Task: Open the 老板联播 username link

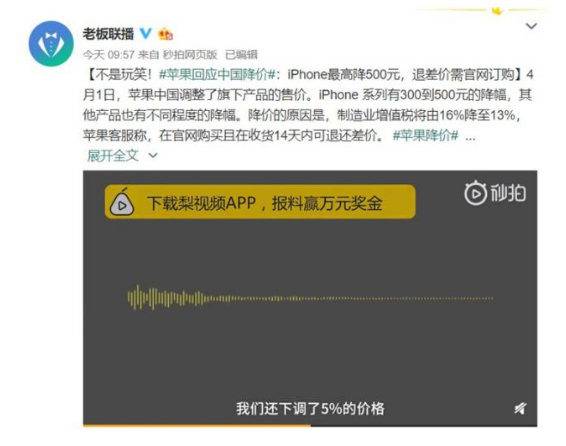Action: [x=108, y=34]
